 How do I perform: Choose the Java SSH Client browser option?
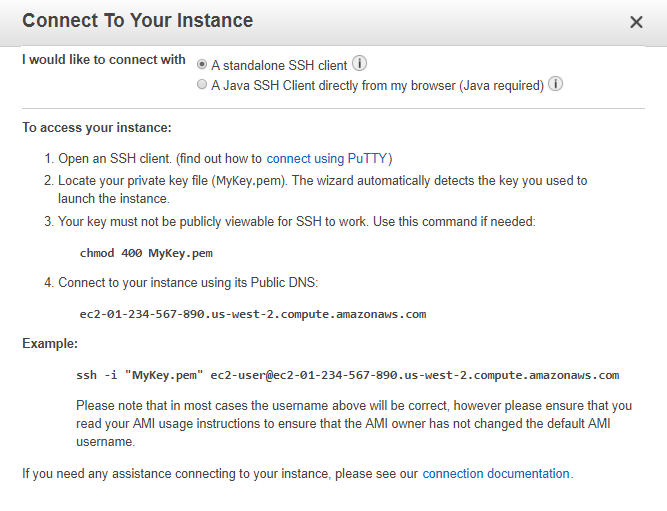click(x=202, y=84)
